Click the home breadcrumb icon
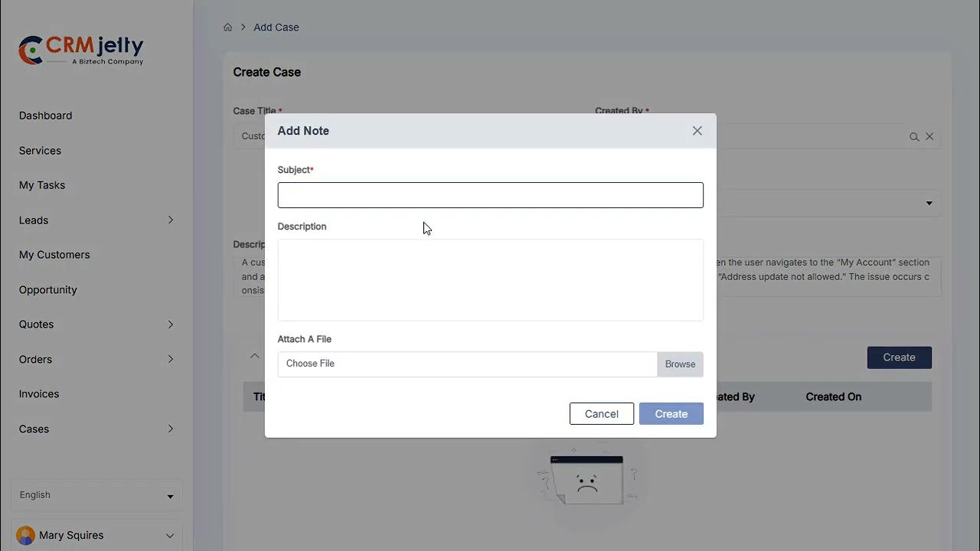 pyautogui.click(x=227, y=28)
